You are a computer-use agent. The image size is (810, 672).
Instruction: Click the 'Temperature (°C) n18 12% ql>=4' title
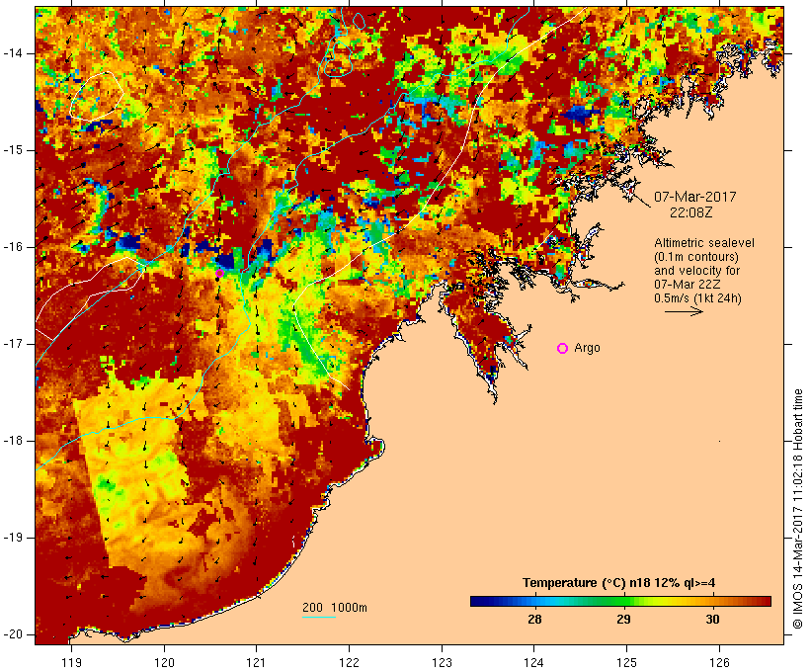(619, 583)
